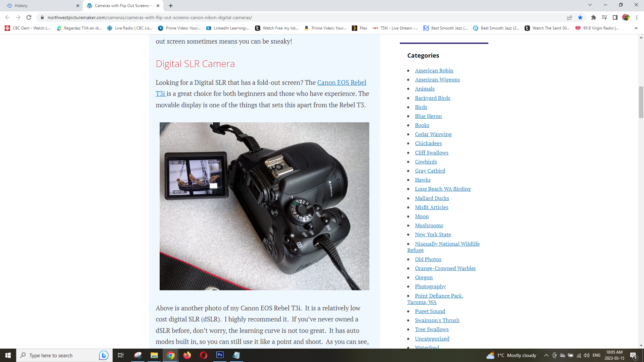Screen dimensions: 644x362
Task: Click the Opera icon in the taskbar
Action: (x=203, y=355)
